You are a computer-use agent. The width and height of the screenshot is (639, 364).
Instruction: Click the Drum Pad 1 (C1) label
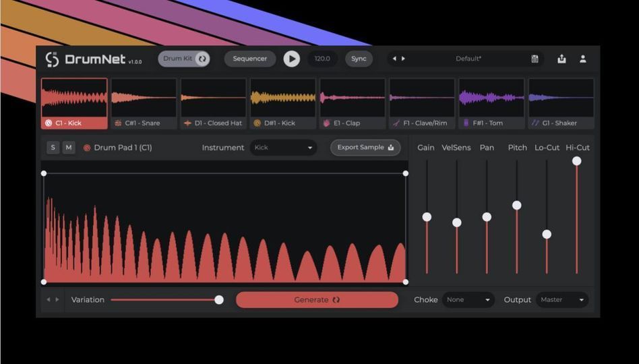[123, 148]
